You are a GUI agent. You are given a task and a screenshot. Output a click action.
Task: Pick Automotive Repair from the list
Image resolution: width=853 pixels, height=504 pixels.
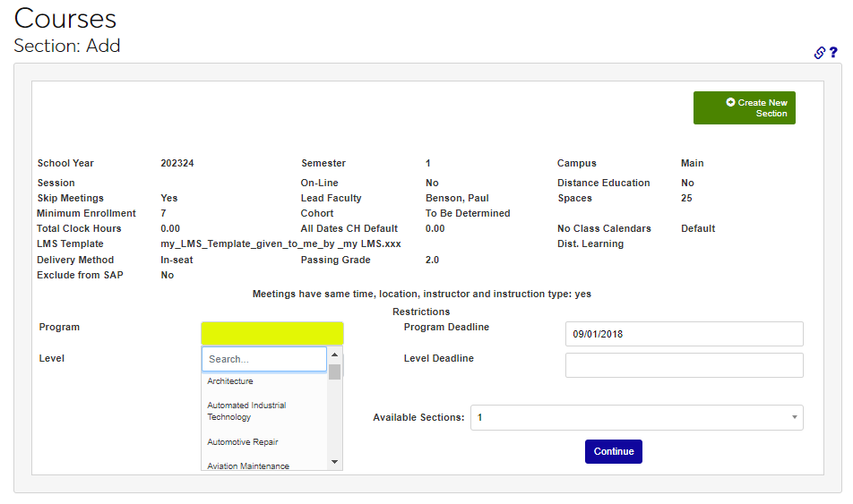click(243, 442)
